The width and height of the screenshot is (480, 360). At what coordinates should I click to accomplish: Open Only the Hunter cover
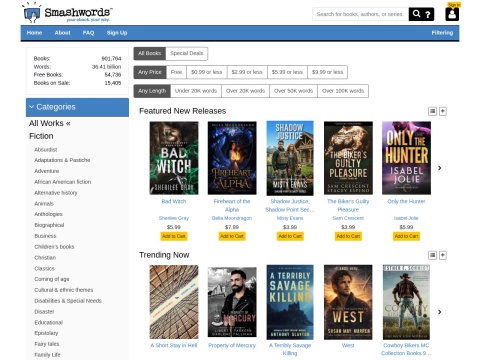[x=406, y=158]
